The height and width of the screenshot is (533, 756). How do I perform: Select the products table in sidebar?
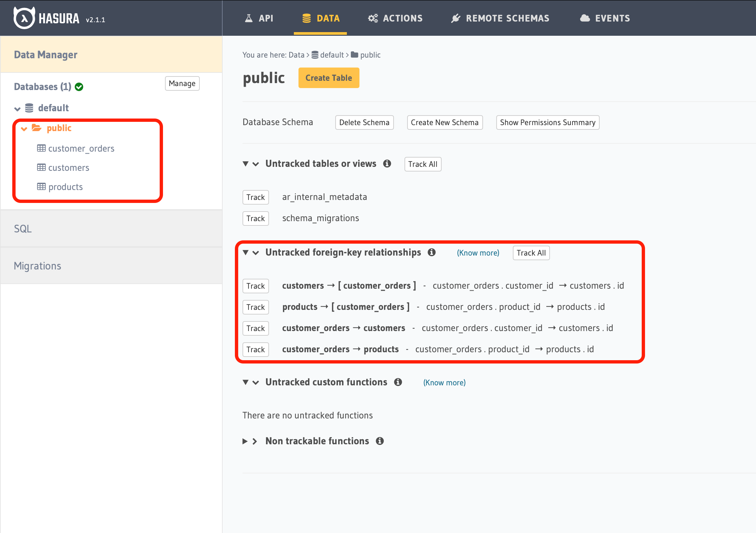click(x=65, y=187)
